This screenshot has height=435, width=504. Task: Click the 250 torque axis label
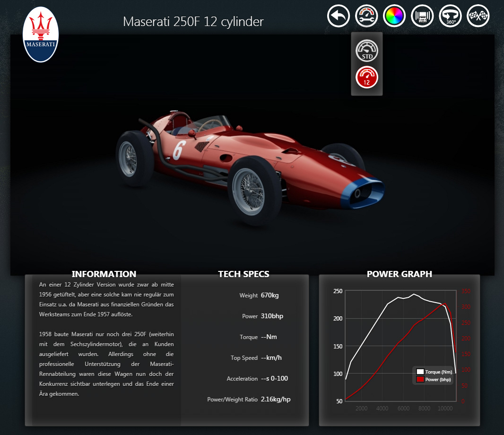pyautogui.click(x=338, y=291)
